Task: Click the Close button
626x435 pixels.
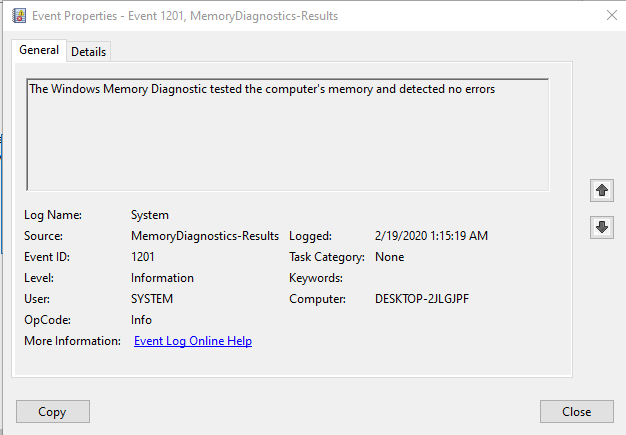Action: click(x=576, y=411)
